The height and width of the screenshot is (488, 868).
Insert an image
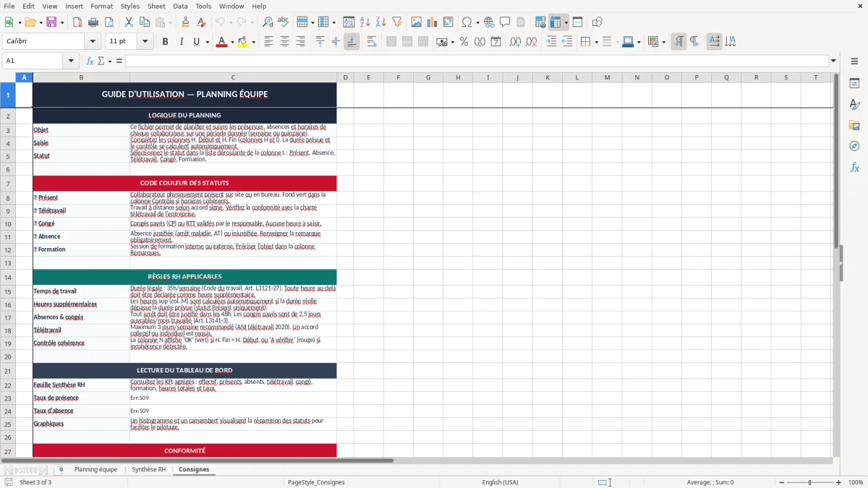coord(417,22)
